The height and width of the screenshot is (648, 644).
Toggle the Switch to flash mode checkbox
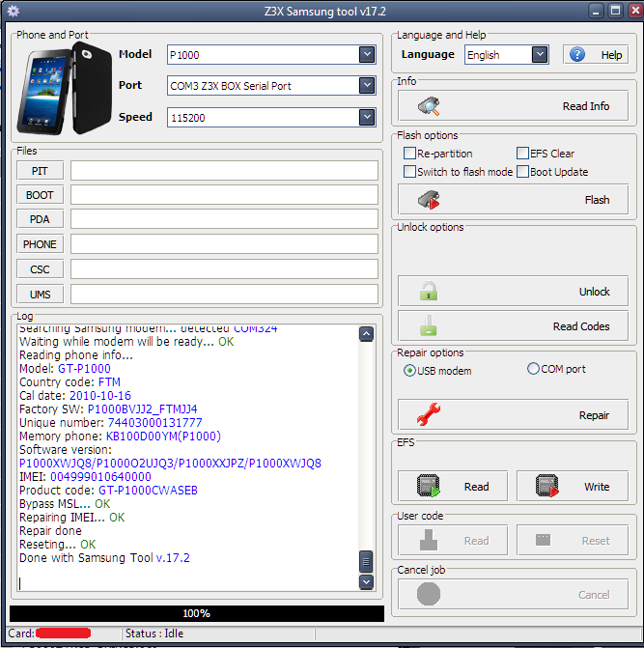pyautogui.click(x=409, y=172)
